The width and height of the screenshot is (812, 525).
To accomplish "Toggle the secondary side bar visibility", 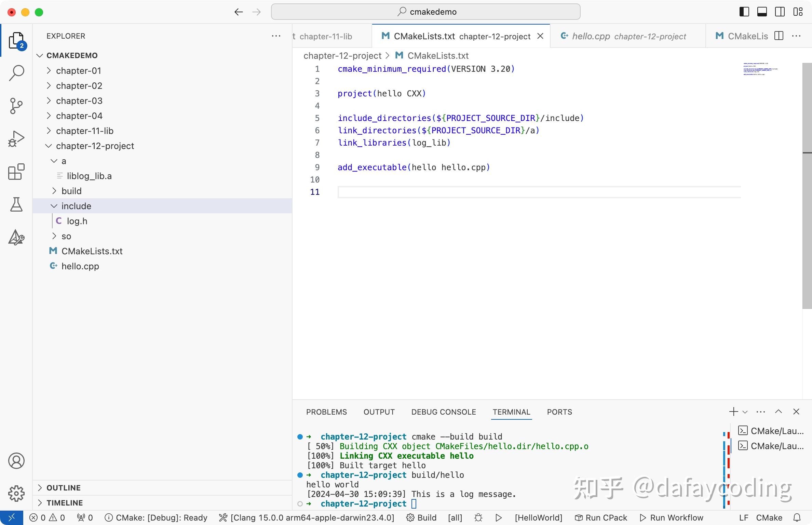I will (x=780, y=11).
